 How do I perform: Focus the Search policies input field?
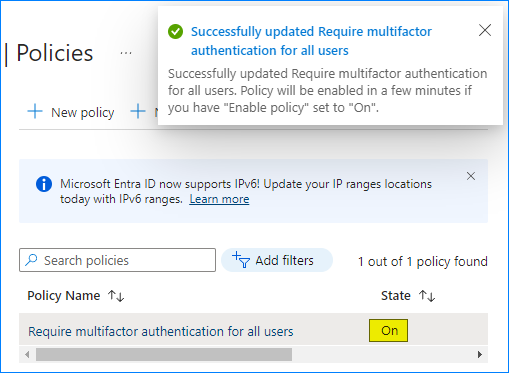coord(117,260)
